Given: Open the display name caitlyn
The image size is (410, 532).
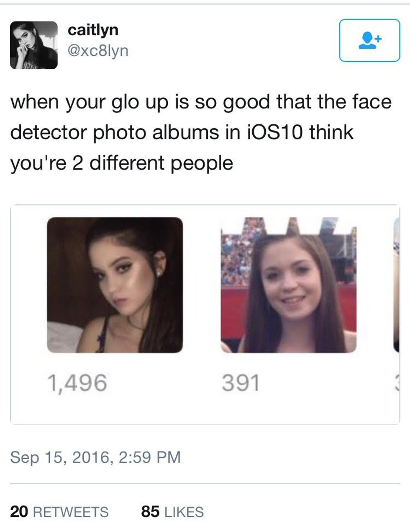Looking at the screenshot, I should tap(93, 30).
